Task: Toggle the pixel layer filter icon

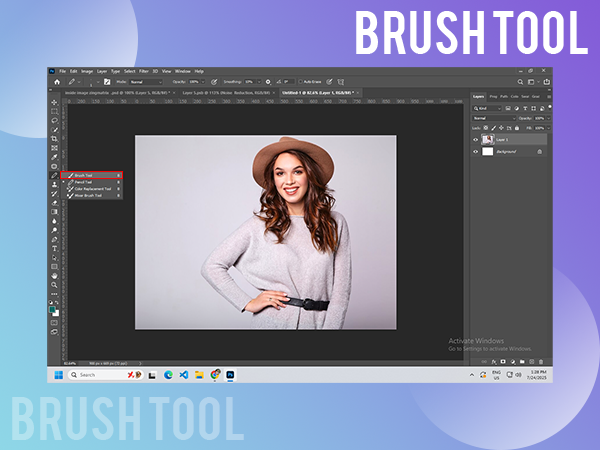Action: pos(508,108)
